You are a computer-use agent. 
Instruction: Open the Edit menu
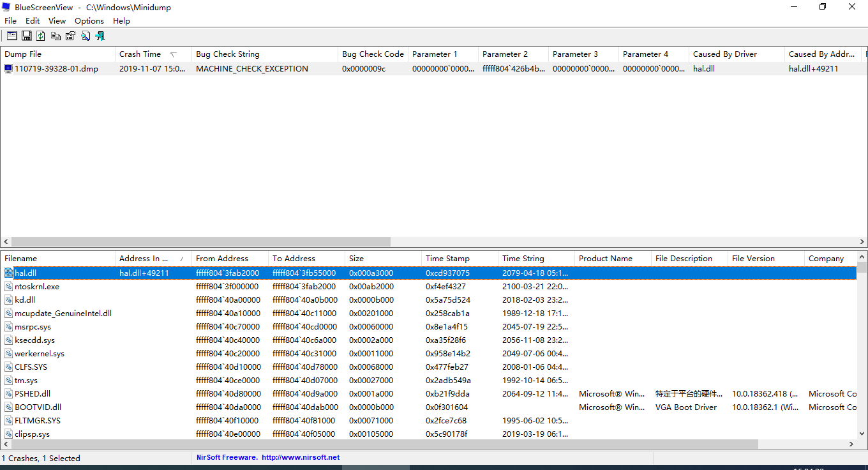33,20
